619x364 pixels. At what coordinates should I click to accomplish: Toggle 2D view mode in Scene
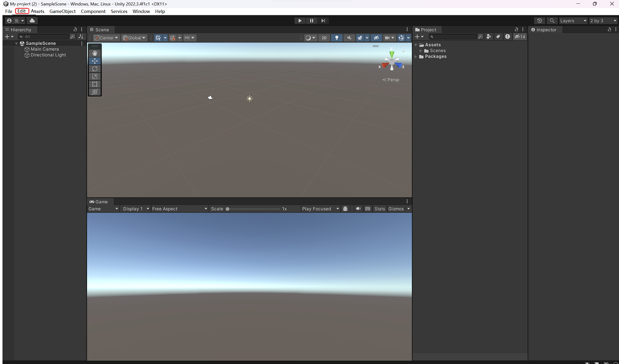[324, 38]
